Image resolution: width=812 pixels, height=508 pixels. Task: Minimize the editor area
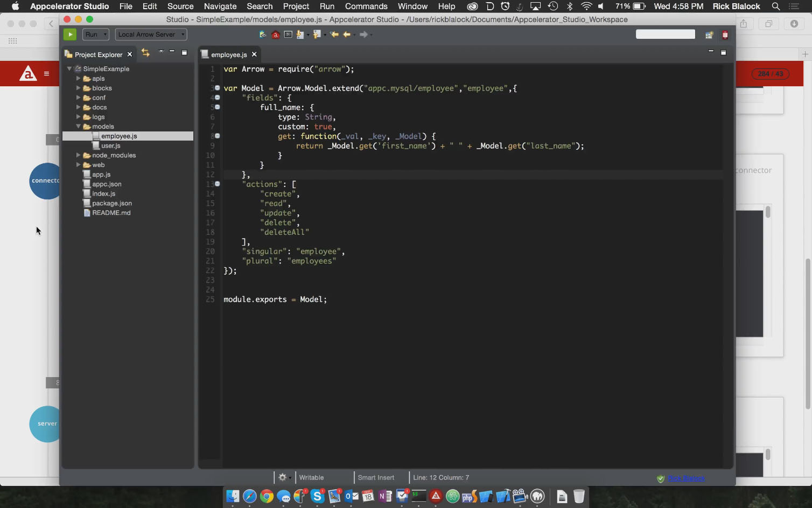pyautogui.click(x=711, y=52)
